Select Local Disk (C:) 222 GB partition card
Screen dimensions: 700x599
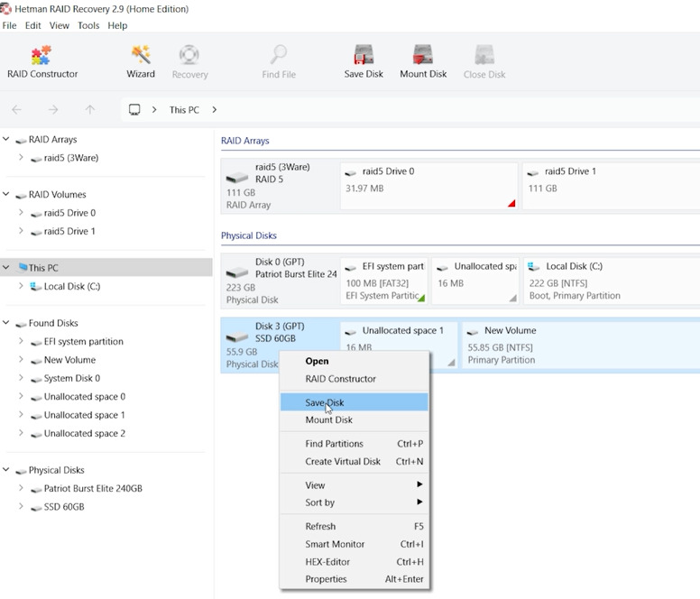[x=612, y=281]
